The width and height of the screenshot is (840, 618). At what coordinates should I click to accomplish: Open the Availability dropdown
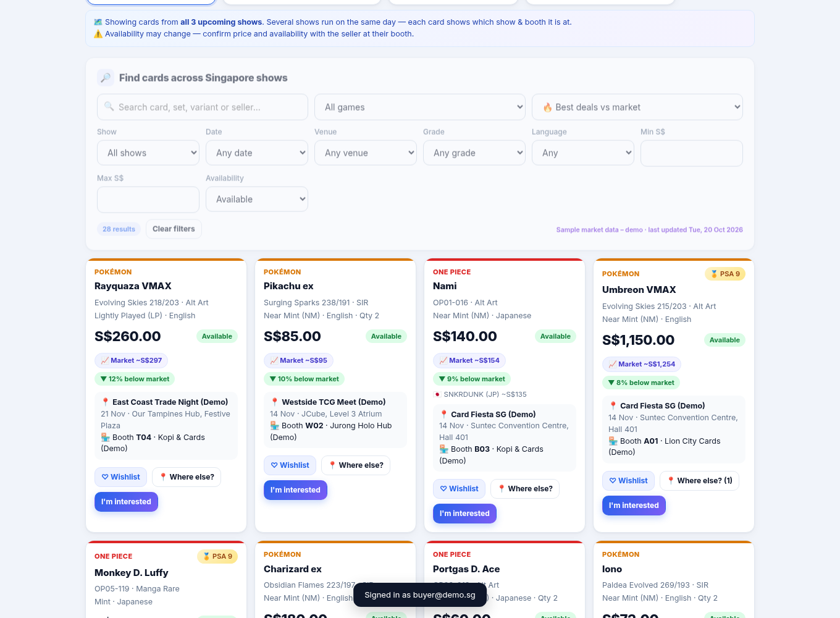[x=257, y=199]
